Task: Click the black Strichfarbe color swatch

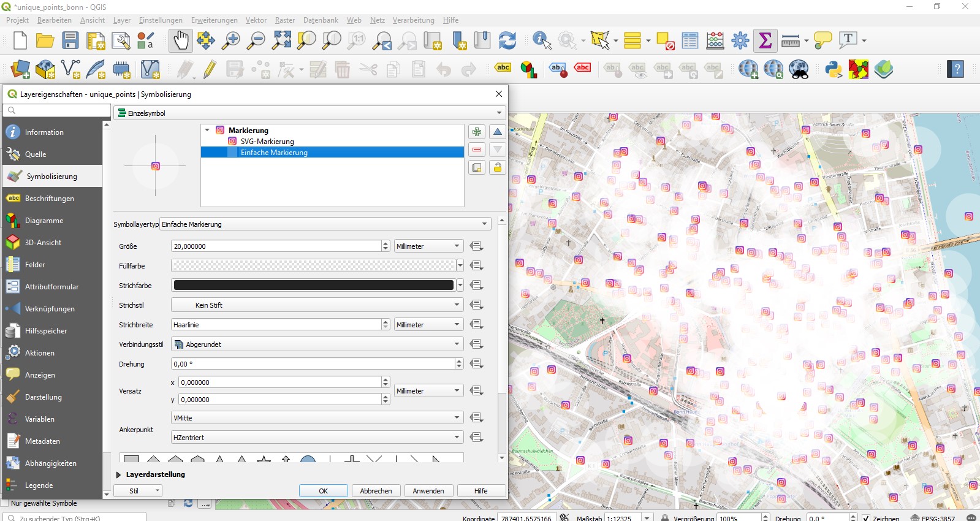Action: pos(313,286)
